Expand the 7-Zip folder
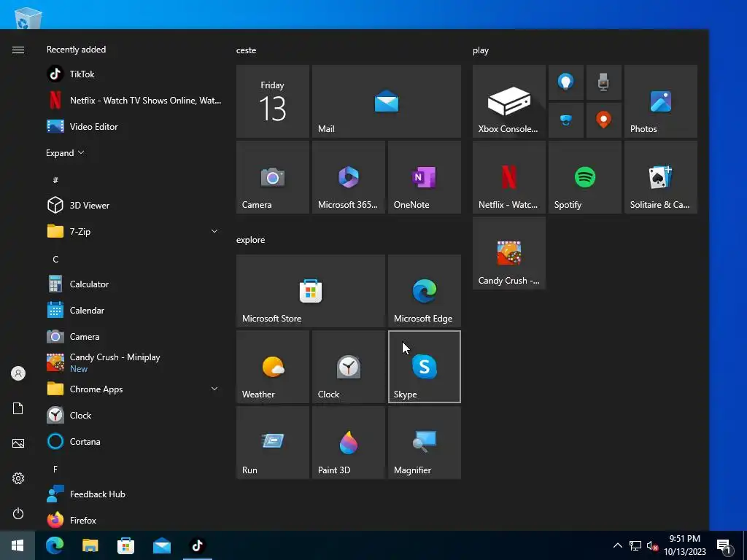 coord(133,231)
